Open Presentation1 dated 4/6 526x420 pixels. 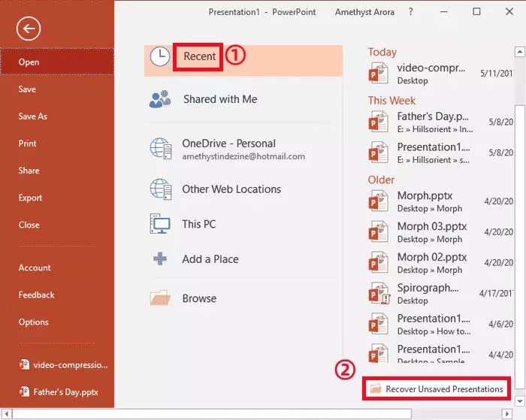[x=440, y=324]
